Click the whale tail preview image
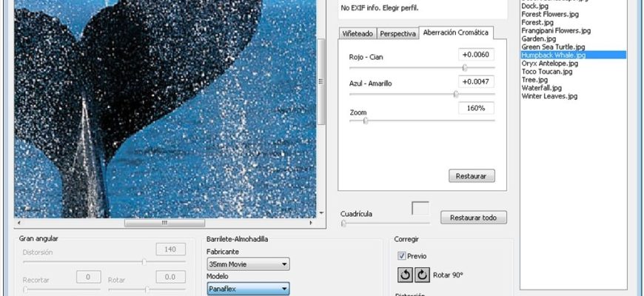 click(x=165, y=109)
